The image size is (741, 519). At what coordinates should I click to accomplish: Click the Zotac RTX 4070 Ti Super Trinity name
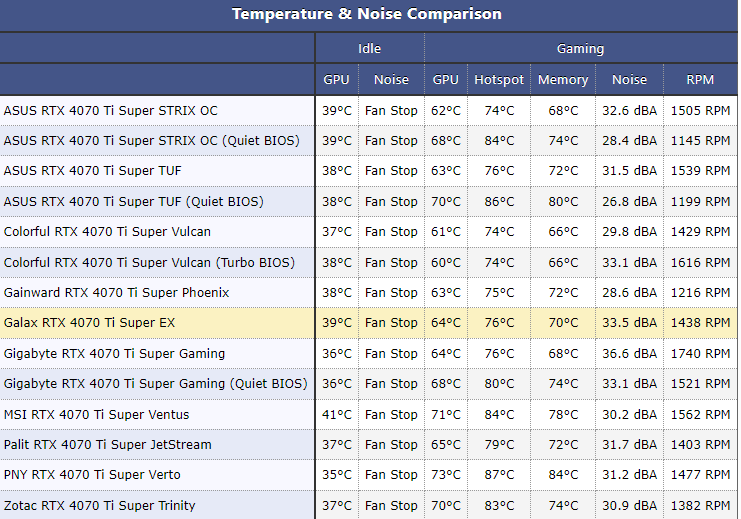click(x=99, y=505)
